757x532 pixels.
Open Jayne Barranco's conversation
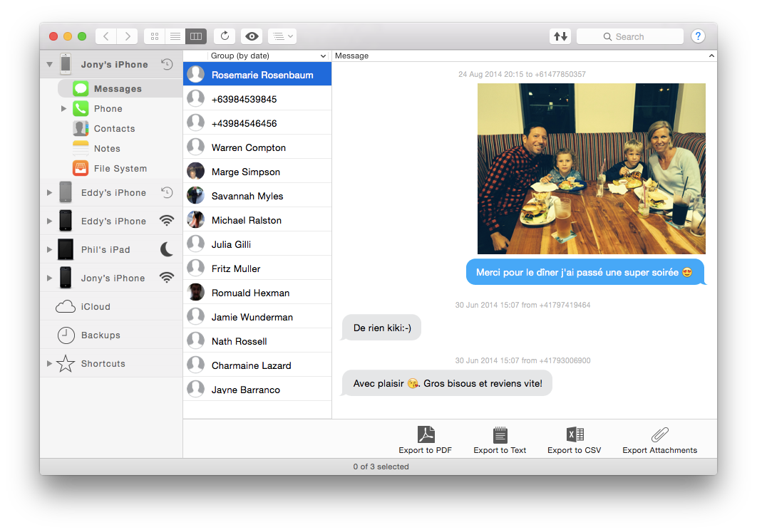tap(257, 390)
